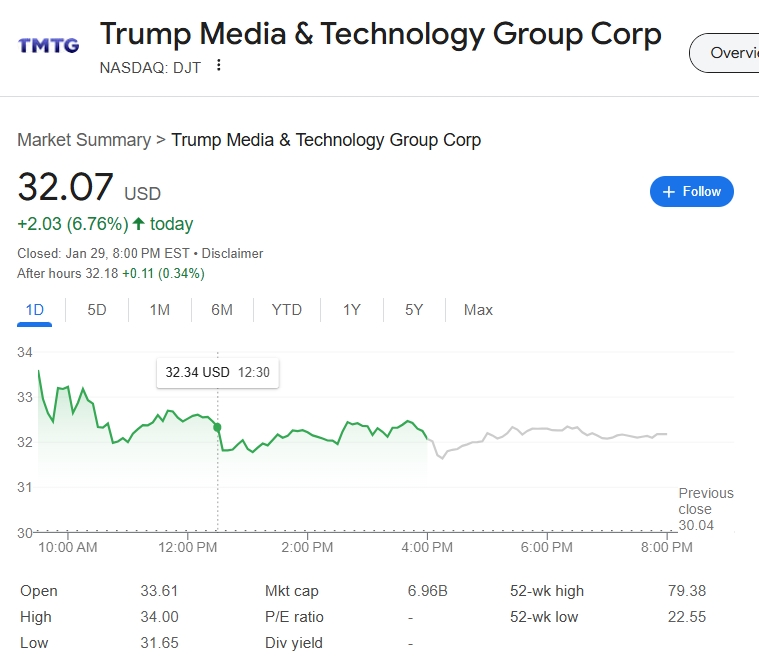This screenshot has width=759, height=669.
Task: Click the green up arrow next to today
Action: 138,224
